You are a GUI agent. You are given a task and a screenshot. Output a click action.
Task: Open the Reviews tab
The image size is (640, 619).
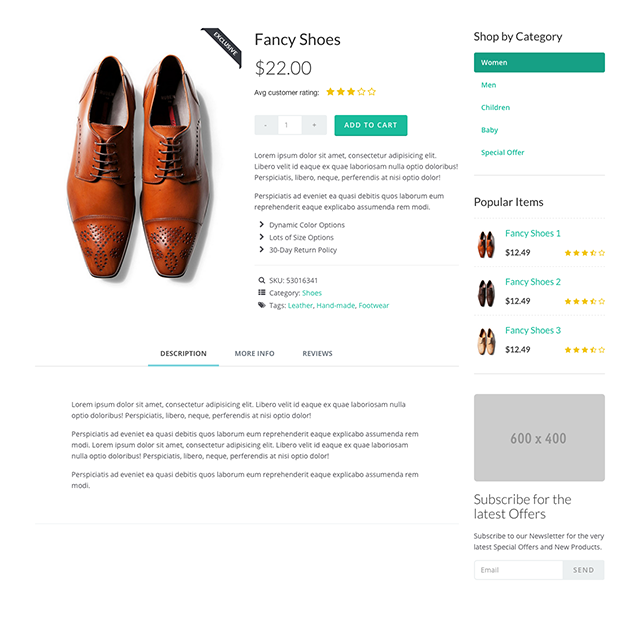coord(317,353)
